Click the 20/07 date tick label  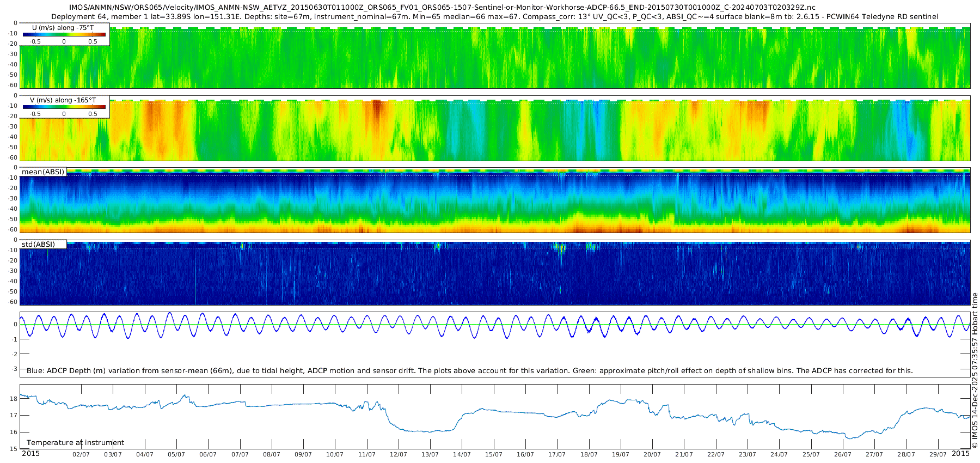pos(652,454)
